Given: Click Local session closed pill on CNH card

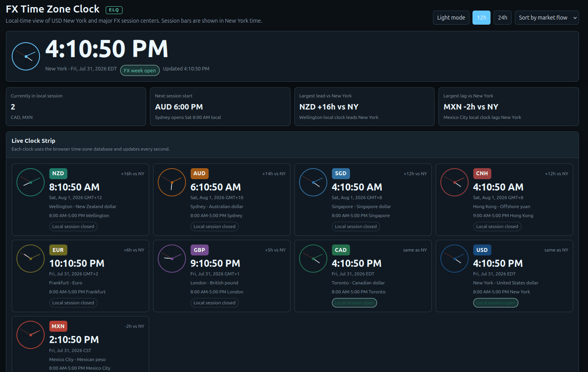Looking at the screenshot, I should pos(497,227).
